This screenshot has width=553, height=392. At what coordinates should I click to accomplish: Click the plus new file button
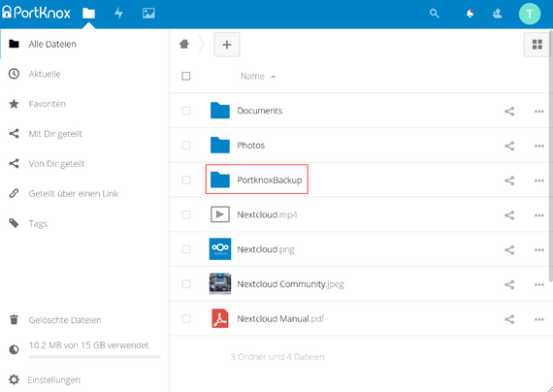click(227, 45)
